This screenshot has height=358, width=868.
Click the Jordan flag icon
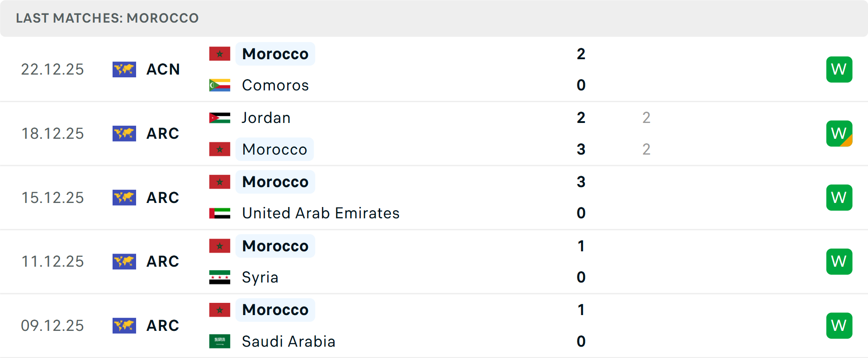point(220,118)
